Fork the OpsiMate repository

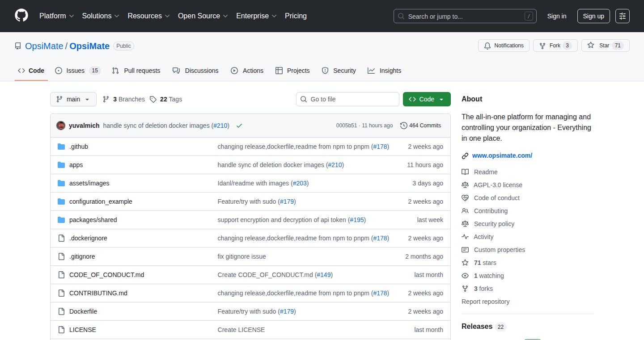(x=555, y=46)
